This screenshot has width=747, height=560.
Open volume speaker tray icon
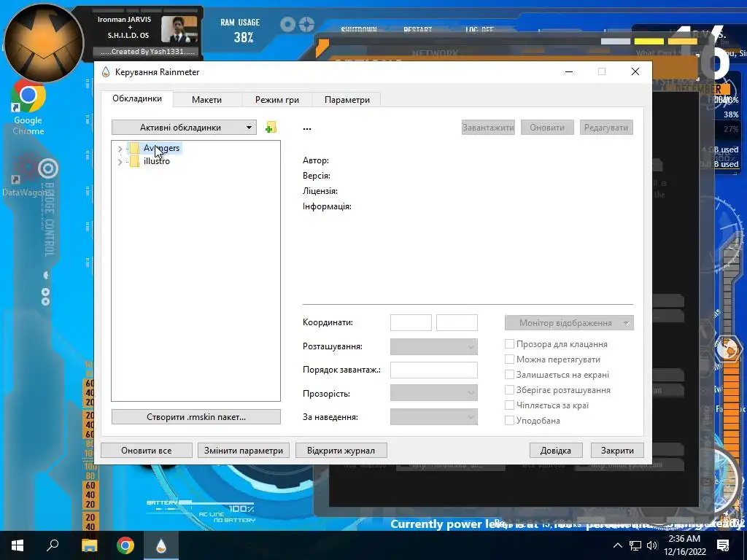pos(652,545)
